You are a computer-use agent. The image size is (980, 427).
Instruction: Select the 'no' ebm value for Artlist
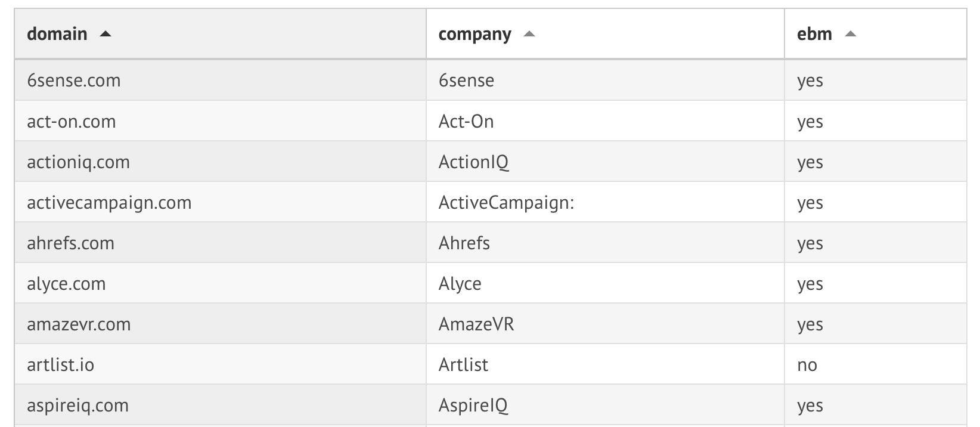pyautogui.click(x=807, y=365)
